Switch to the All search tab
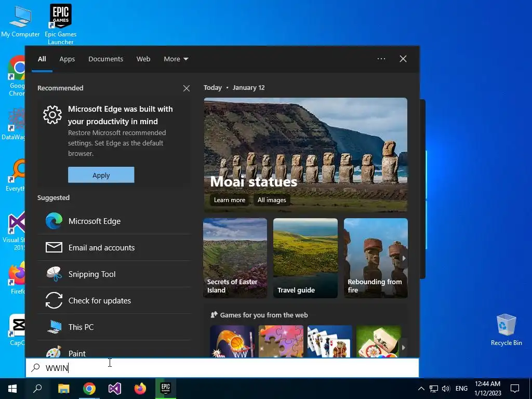Image resolution: width=532 pixels, height=399 pixels. 42,59
